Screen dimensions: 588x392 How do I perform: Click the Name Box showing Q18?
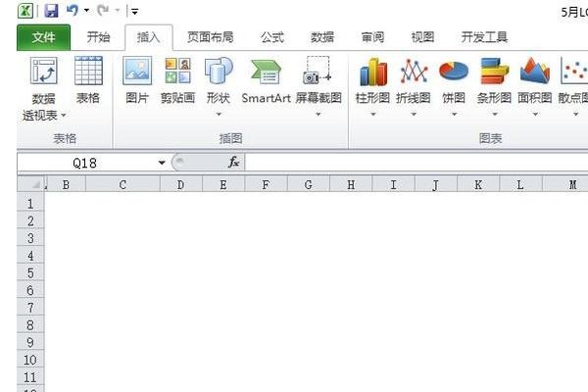tap(85, 163)
